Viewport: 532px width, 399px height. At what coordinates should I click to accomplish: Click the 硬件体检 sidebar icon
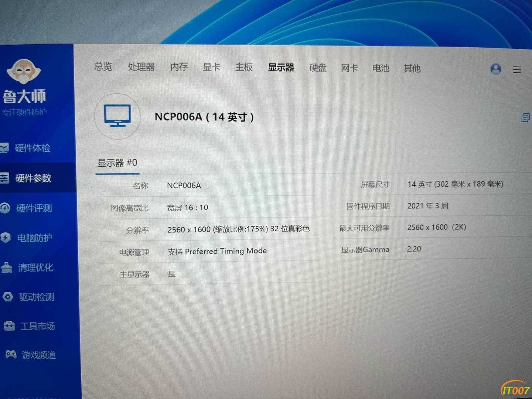(x=4, y=148)
